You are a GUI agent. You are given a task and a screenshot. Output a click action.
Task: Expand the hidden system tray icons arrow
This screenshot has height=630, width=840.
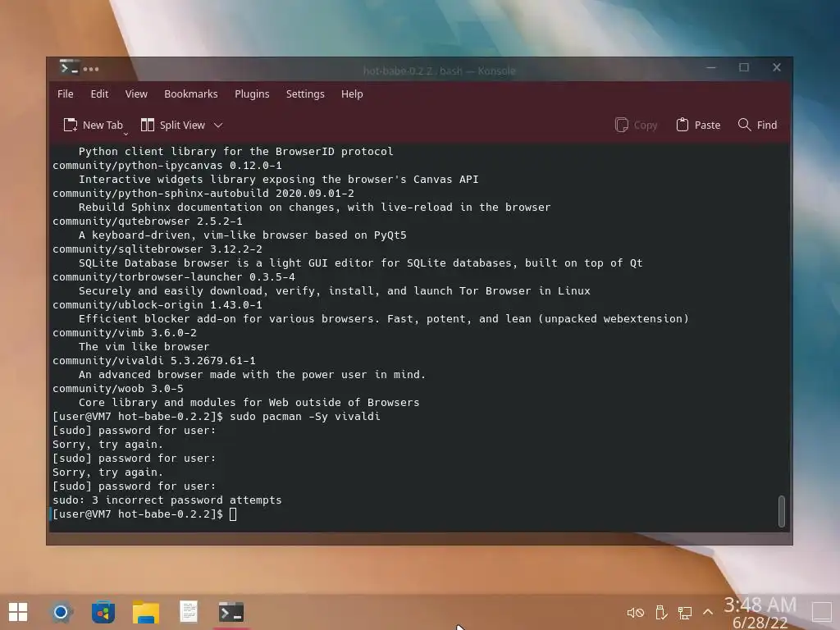(708, 612)
